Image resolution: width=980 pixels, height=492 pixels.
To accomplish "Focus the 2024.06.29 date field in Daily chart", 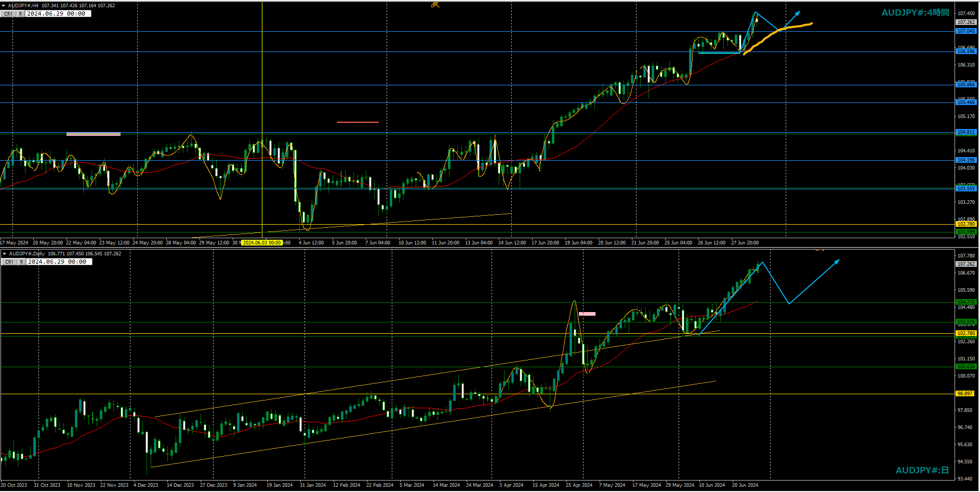I will point(59,262).
